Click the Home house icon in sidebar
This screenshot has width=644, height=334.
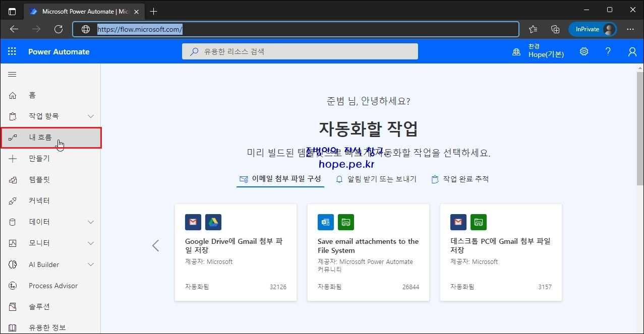pyautogui.click(x=13, y=95)
